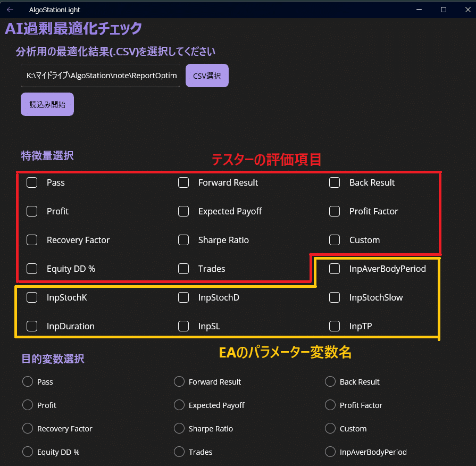The height and width of the screenshot is (466, 476).
Task: Select Trades target radio button
Action: coord(179,452)
